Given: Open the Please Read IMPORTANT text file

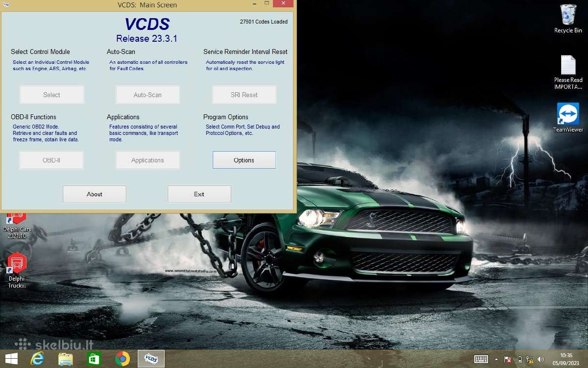Looking at the screenshot, I should coord(568,72).
